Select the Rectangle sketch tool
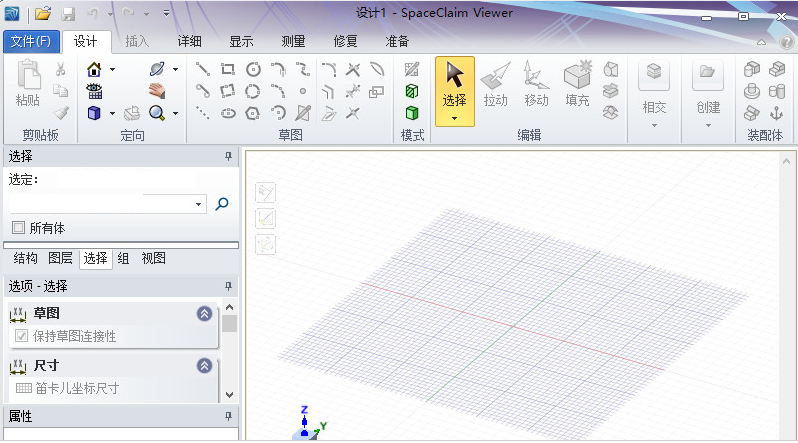The height and width of the screenshot is (443, 798). tap(227, 69)
